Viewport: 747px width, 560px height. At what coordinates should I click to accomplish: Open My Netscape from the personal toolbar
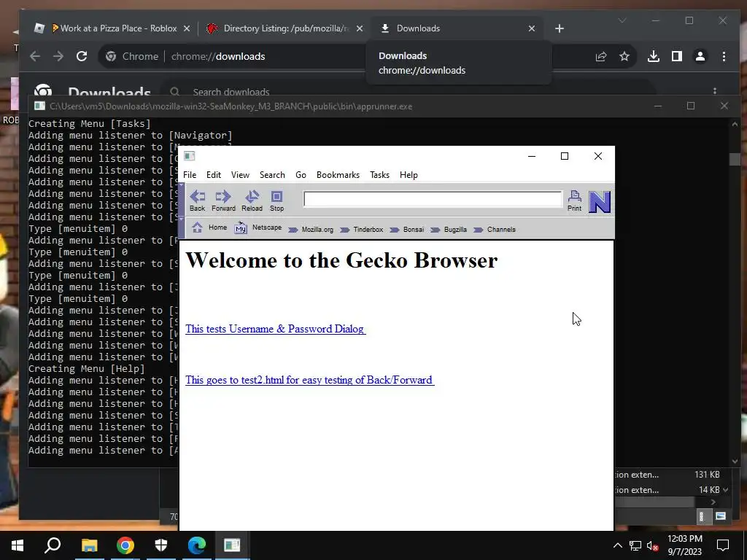pos(258,228)
